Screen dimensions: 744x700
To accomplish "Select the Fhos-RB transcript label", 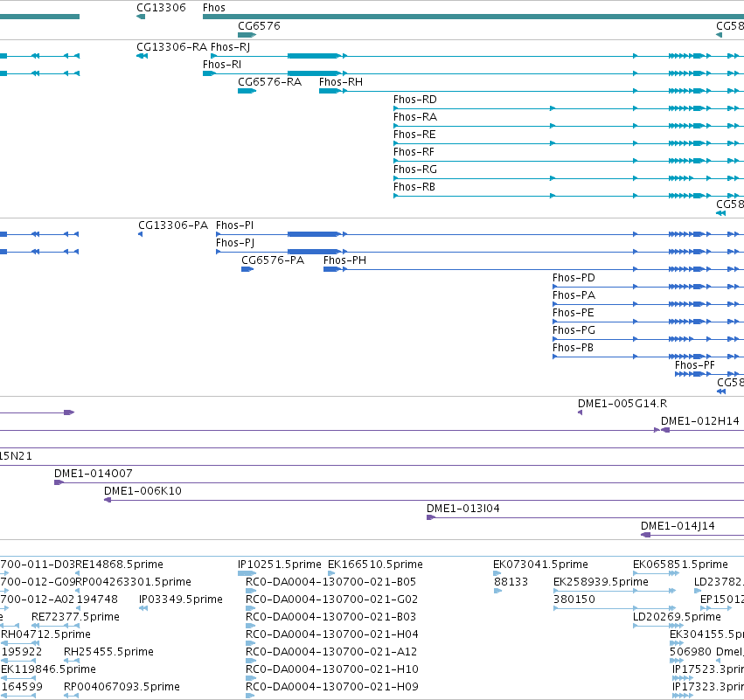I will coord(414,187).
